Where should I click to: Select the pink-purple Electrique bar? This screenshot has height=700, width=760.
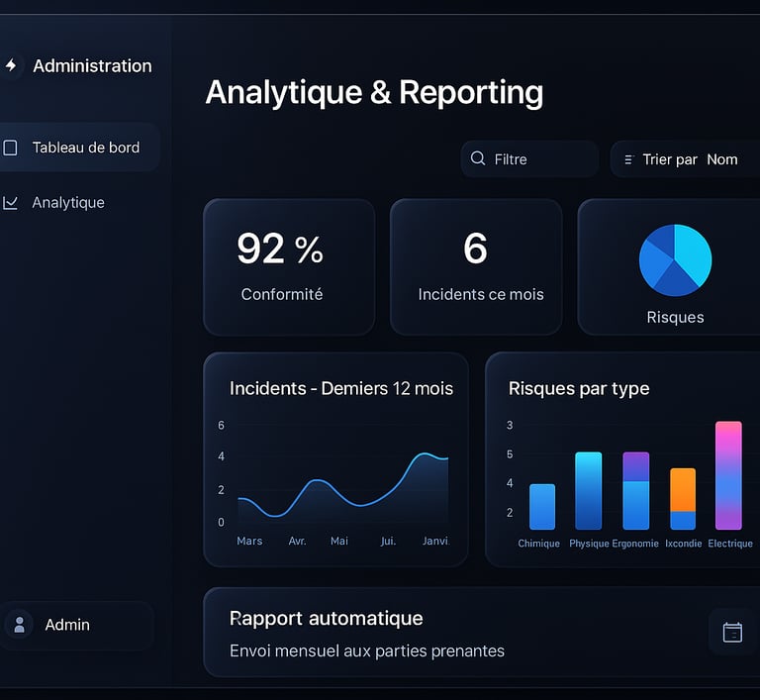[728, 475]
